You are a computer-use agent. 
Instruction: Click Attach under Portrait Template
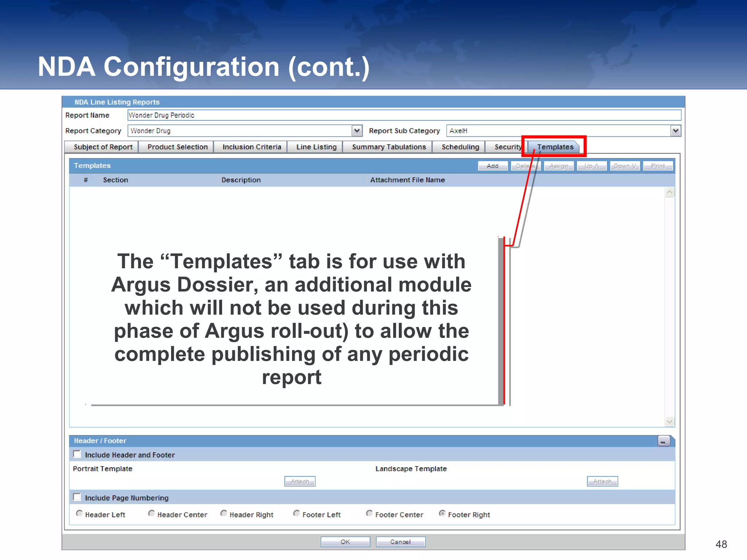pos(300,481)
